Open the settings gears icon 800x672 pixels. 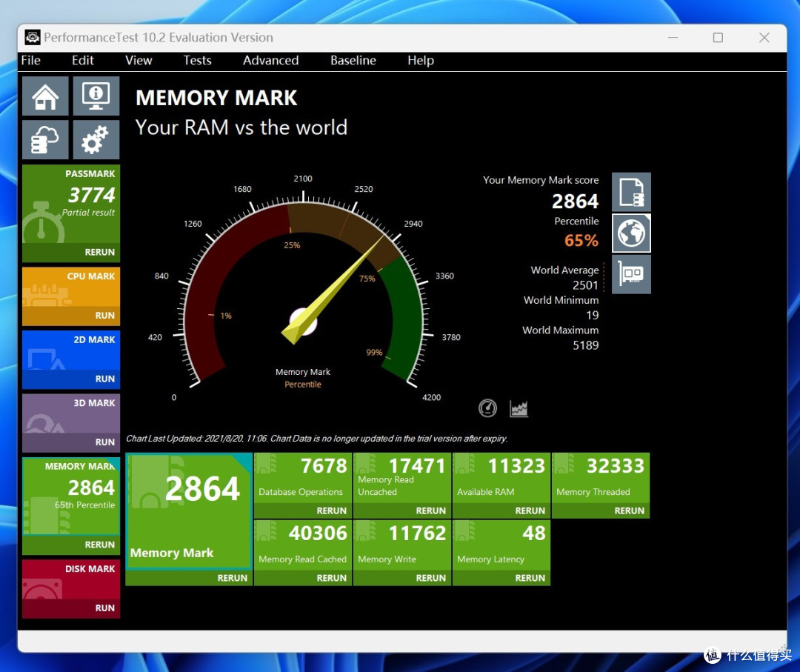96,140
